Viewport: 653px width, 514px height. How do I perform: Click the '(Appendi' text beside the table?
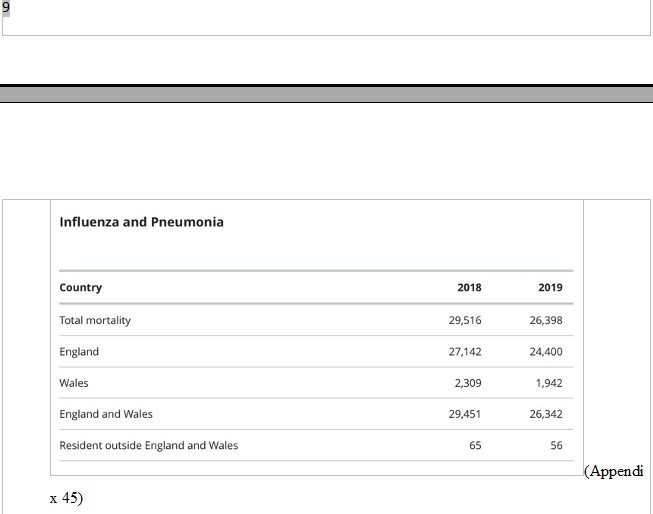[x=613, y=471]
